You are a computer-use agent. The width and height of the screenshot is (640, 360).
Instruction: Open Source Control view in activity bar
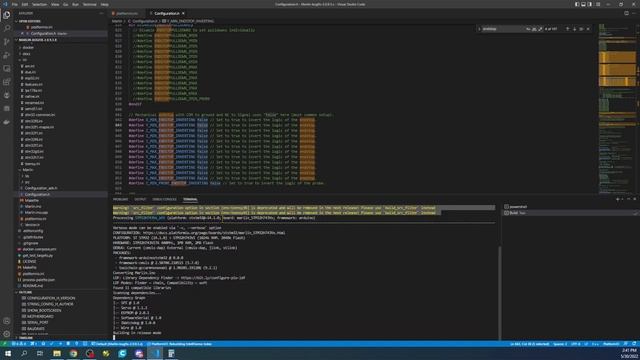coord(7,42)
